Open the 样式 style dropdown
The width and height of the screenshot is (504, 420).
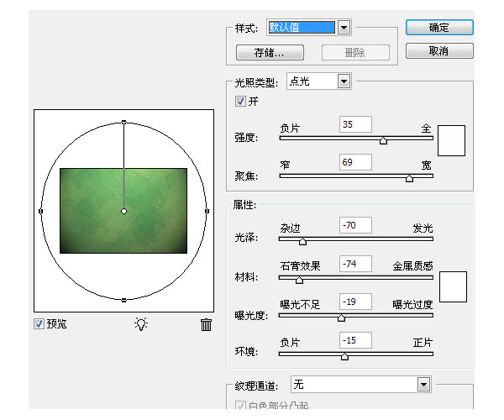pos(343,28)
